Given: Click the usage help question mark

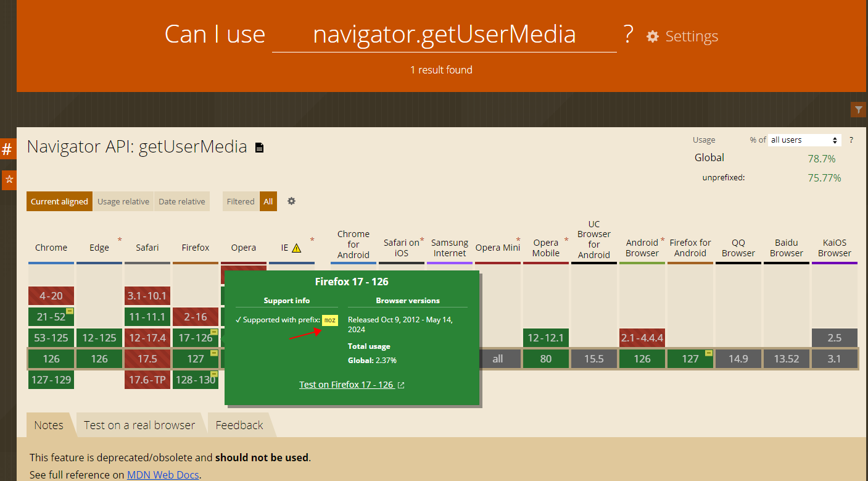Looking at the screenshot, I should pos(851,140).
